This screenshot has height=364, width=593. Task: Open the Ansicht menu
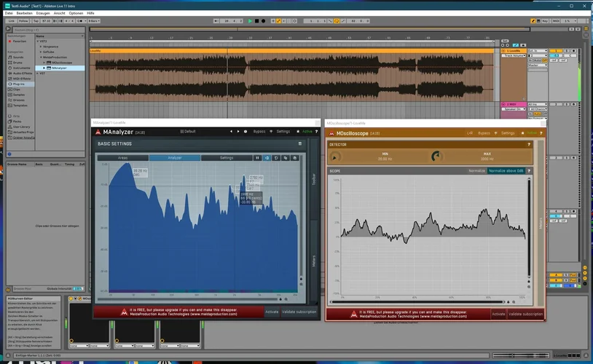click(x=60, y=13)
